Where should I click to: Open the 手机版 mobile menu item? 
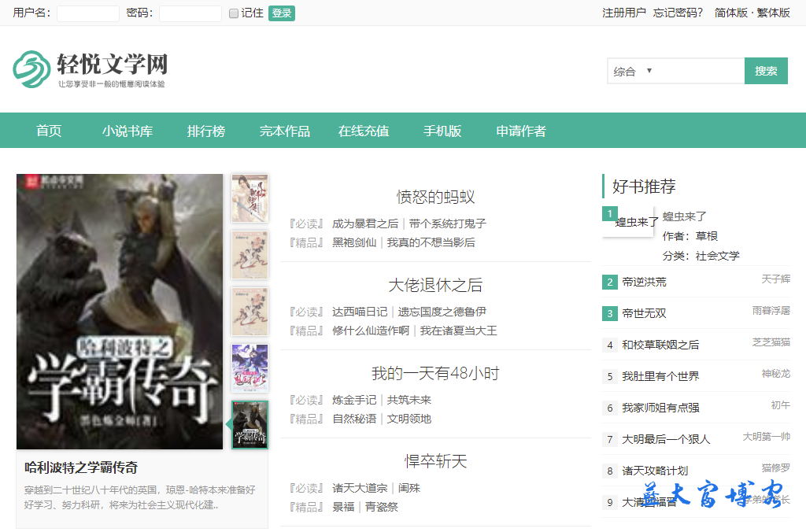(x=442, y=131)
